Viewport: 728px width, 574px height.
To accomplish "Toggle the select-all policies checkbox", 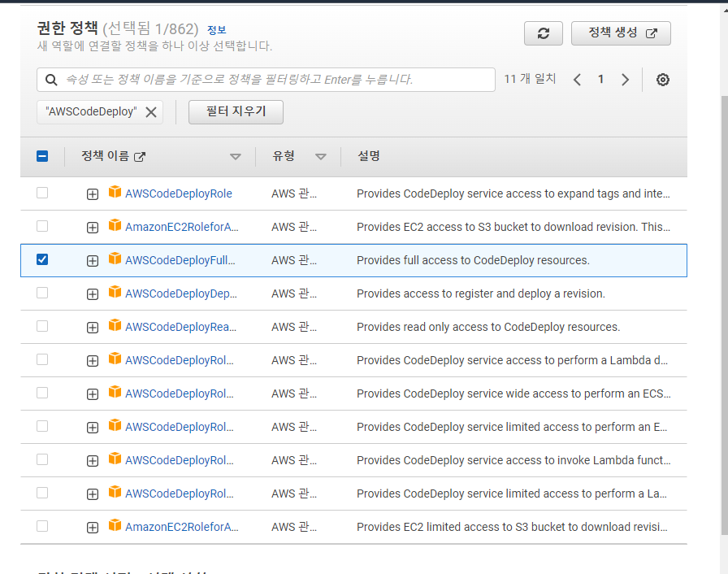I will point(42,156).
